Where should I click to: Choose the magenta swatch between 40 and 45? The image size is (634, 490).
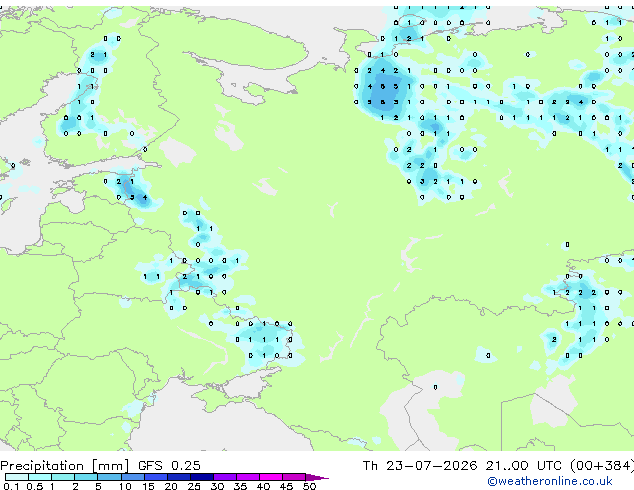[x=271, y=477]
